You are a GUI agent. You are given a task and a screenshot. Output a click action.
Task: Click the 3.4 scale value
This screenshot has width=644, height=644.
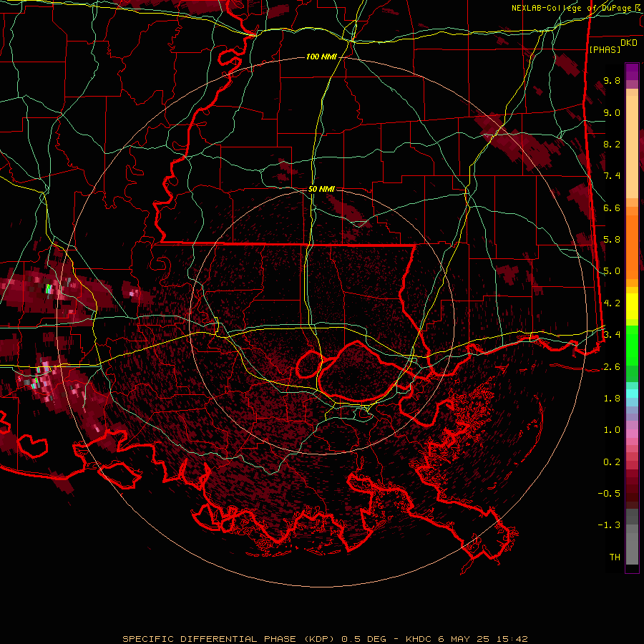tap(612, 335)
